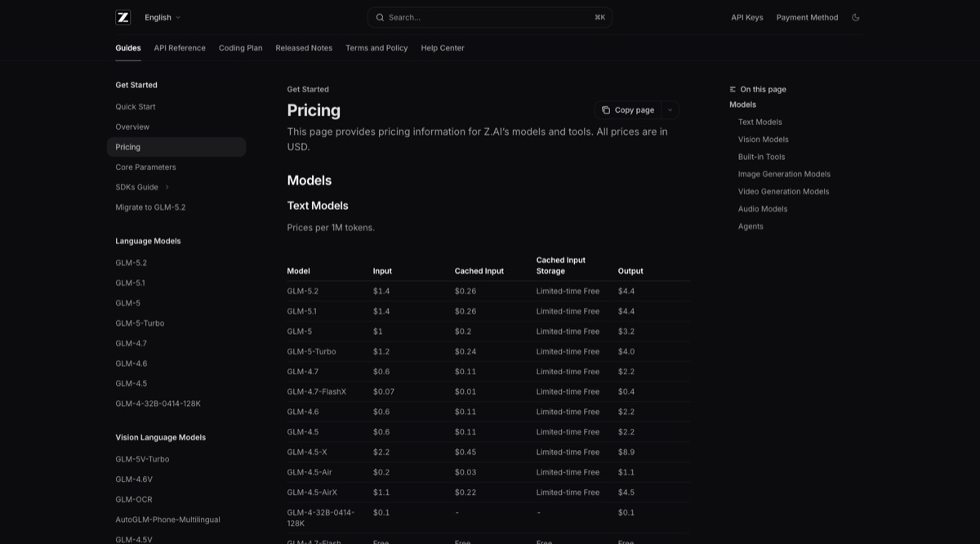
Task: Jump to Models in On this page
Action: [x=742, y=105]
